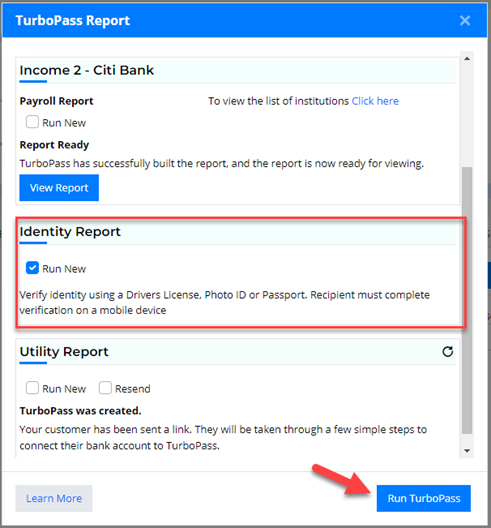
Task: Click the View Report button
Action: (59, 188)
